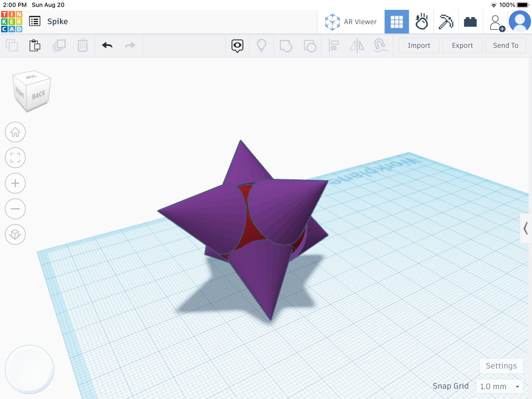Toggle show-all visibility eye icon
Image resolution: width=532 pixels, height=399 pixels.
pos(237,46)
